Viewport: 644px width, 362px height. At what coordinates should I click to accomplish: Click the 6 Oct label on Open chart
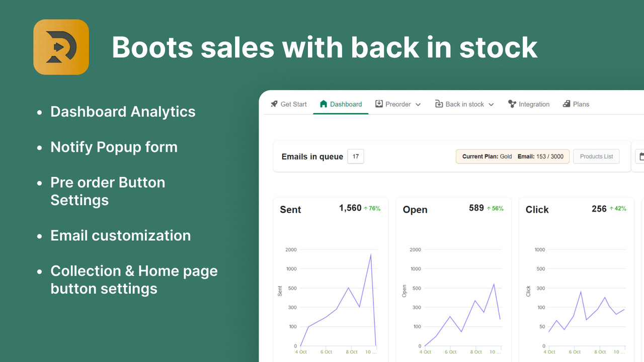pyautogui.click(x=450, y=352)
